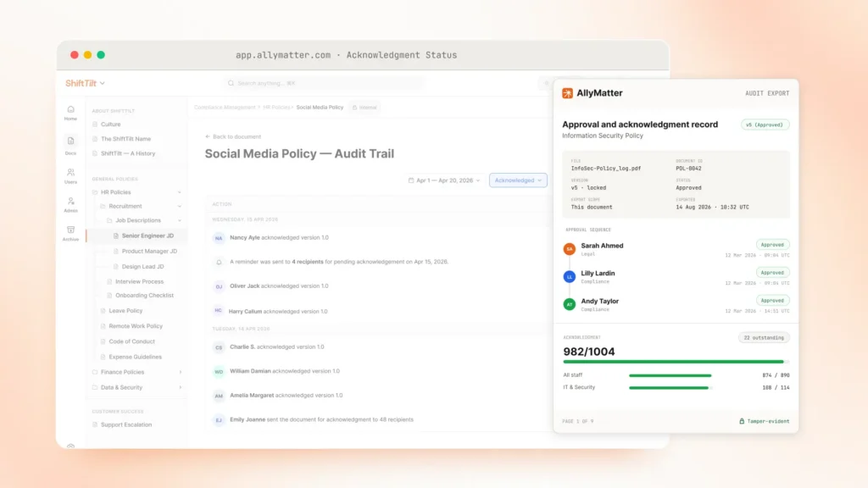
Task: Collapse the Job Descriptions folder chevron
Action: (x=180, y=221)
